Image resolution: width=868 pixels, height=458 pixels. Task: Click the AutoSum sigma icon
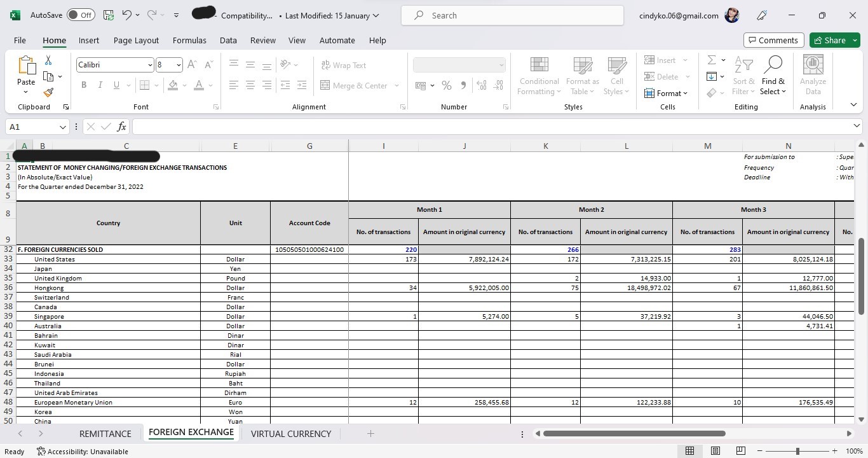[x=712, y=60]
